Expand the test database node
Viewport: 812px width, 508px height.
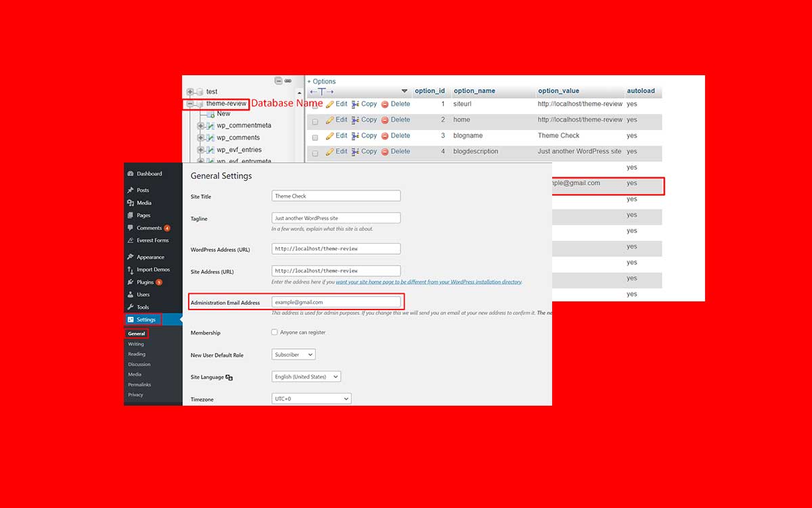point(190,92)
